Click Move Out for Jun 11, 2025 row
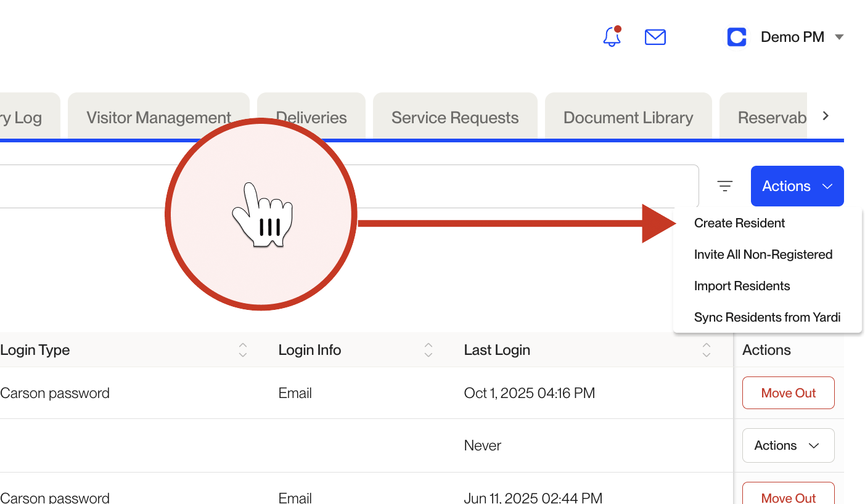865x504 pixels. 789,494
